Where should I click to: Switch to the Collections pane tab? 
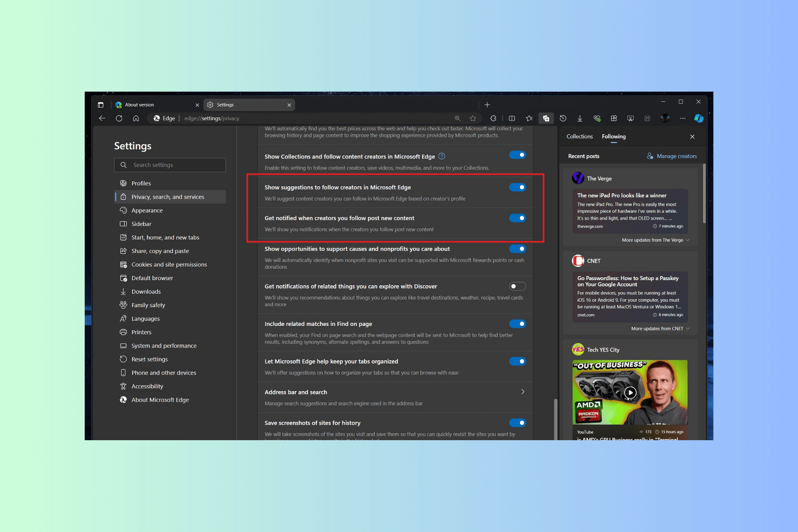point(579,137)
